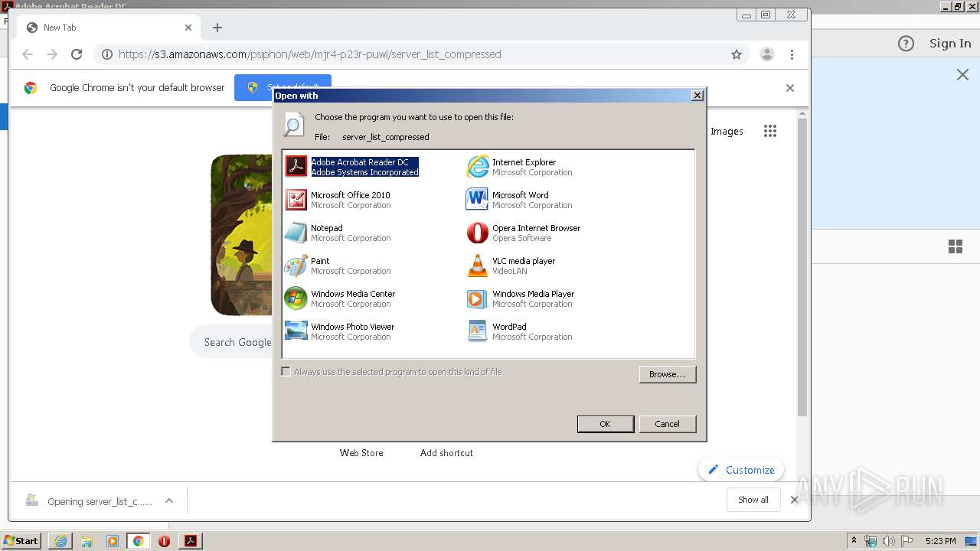Open Chrome profile avatar
This screenshot has height=551, width=980.
[766, 54]
